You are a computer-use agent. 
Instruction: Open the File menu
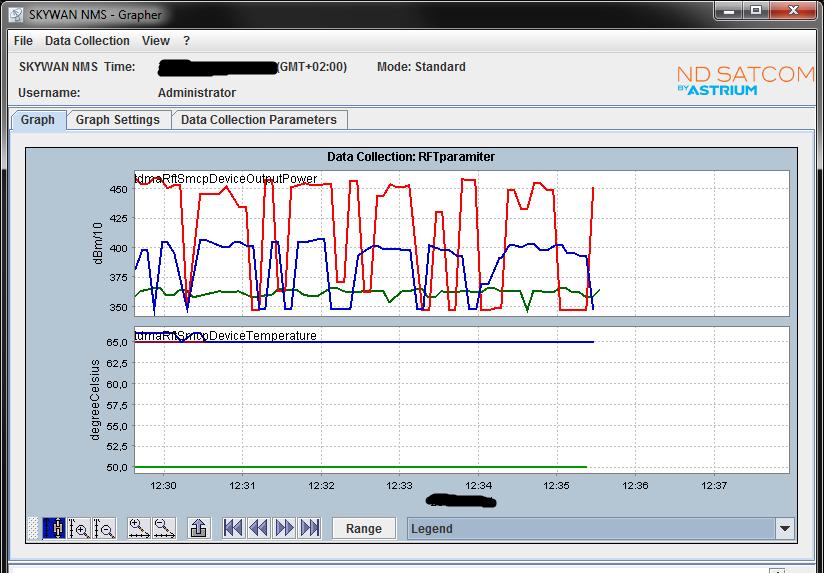tap(23, 40)
